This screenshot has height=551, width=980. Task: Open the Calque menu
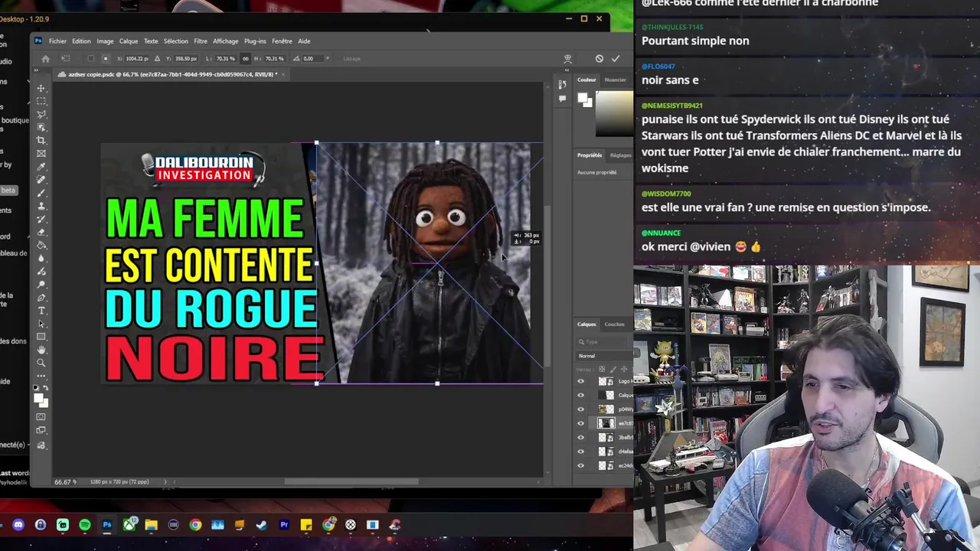tap(129, 41)
